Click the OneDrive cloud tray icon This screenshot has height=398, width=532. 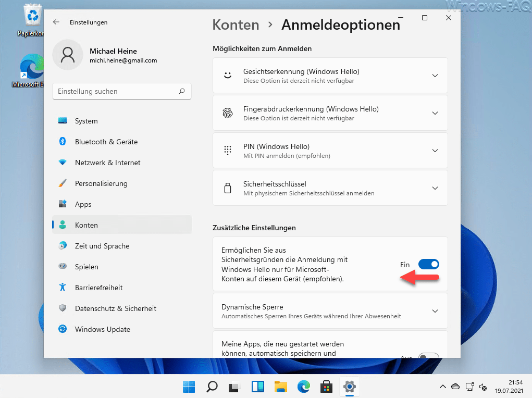click(455, 387)
